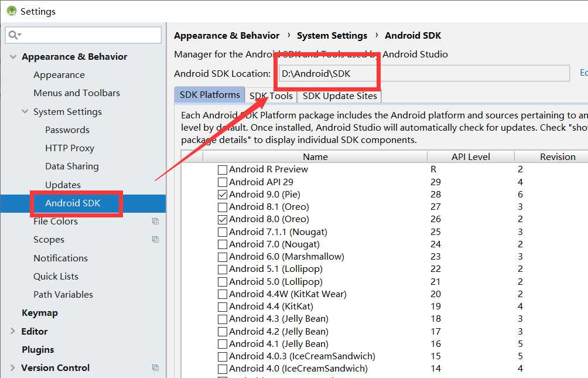Open the SDK Update Sites tab
The image size is (588, 378).
pos(340,96)
